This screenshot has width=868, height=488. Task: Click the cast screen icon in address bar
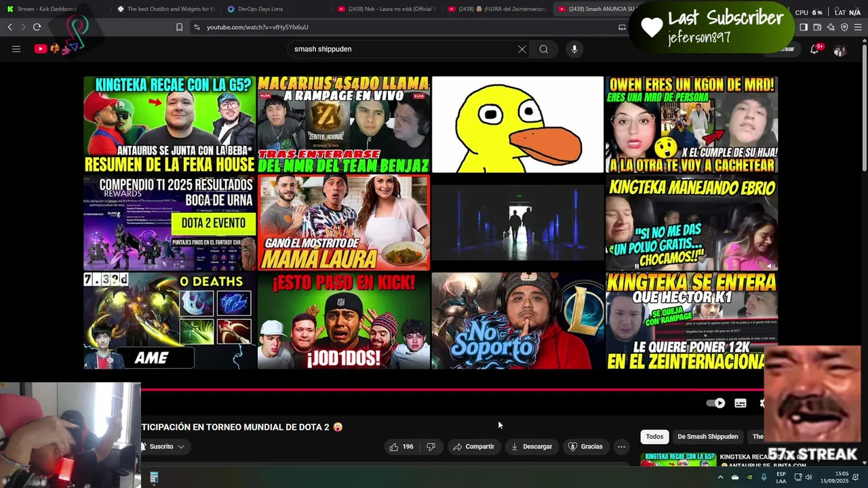pyautogui.click(x=622, y=27)
